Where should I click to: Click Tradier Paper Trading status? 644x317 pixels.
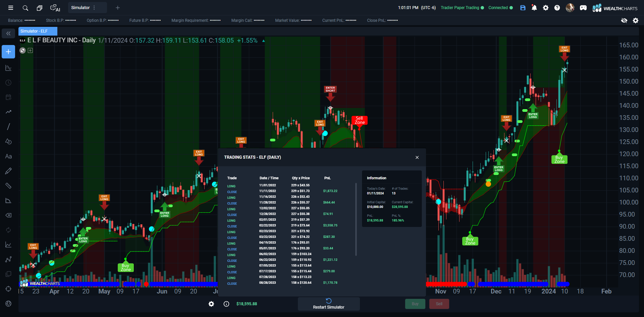pos(462,8)
